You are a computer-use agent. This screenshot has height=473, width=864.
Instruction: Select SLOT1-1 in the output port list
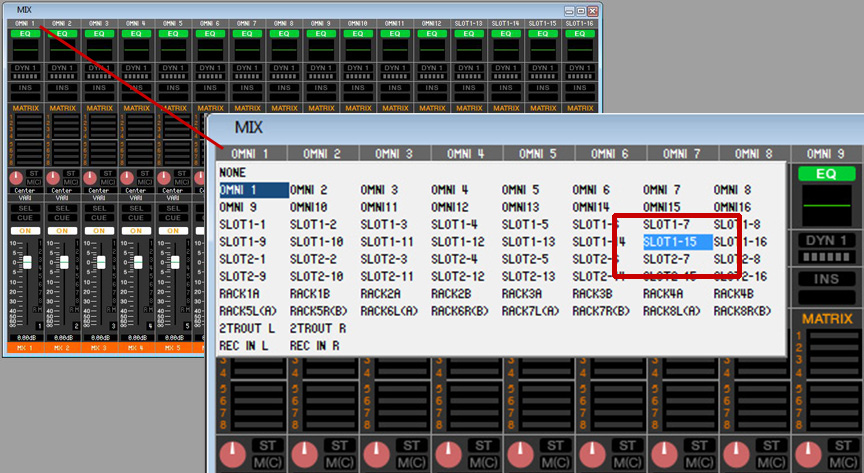click(x=242, y=224)
